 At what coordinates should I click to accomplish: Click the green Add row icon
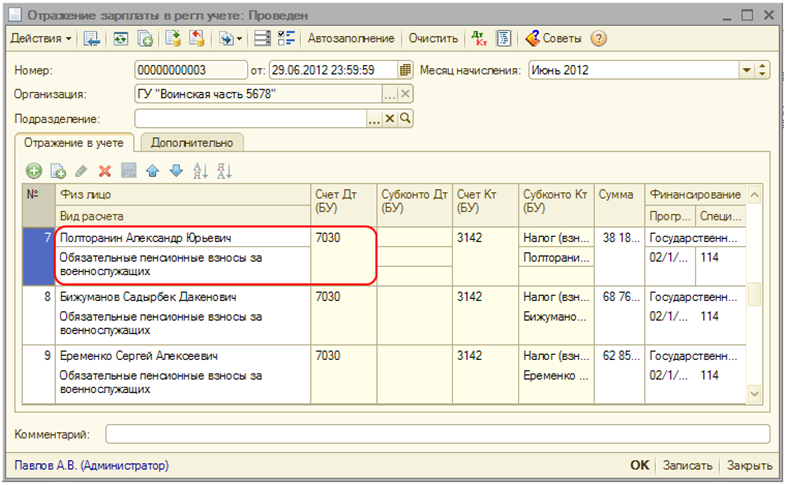34,171
